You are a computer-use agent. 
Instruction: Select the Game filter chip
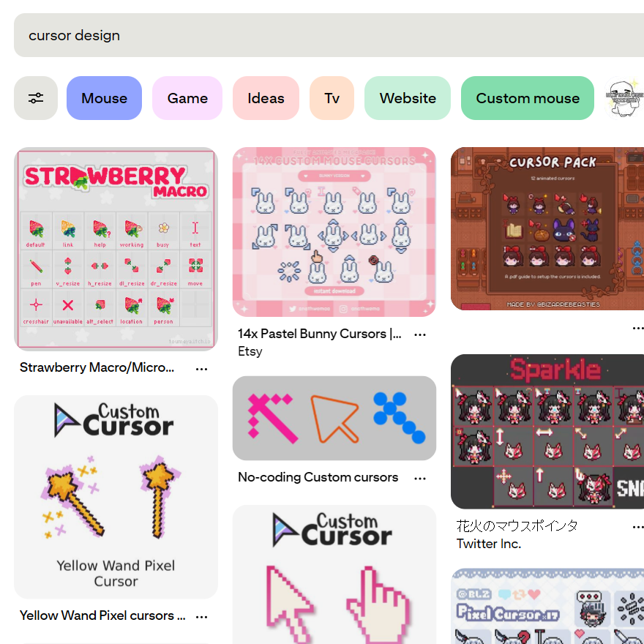(187, 98)
